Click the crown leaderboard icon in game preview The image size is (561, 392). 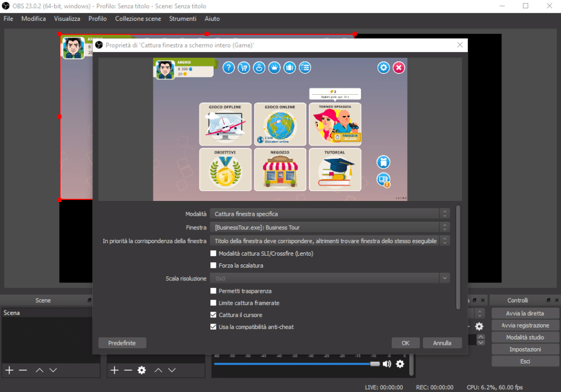tap(274, 67)
